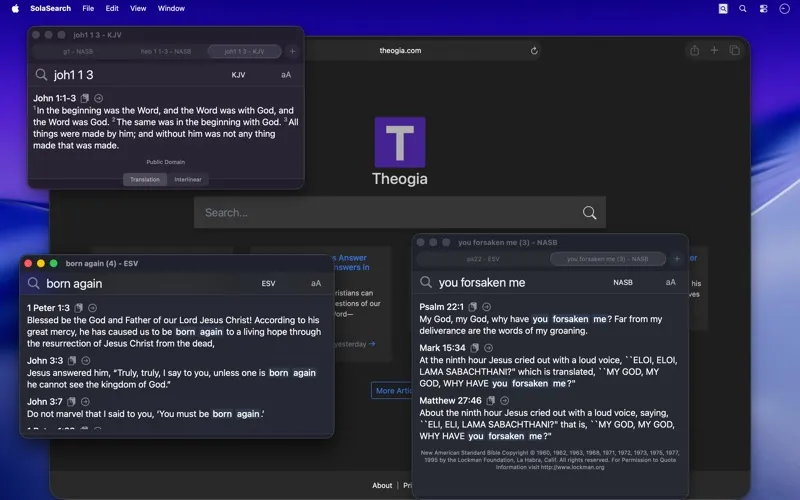This screenshot has height=500, width=800.
Task: Open About link in Theogia footer
Action: pos(382,485)
